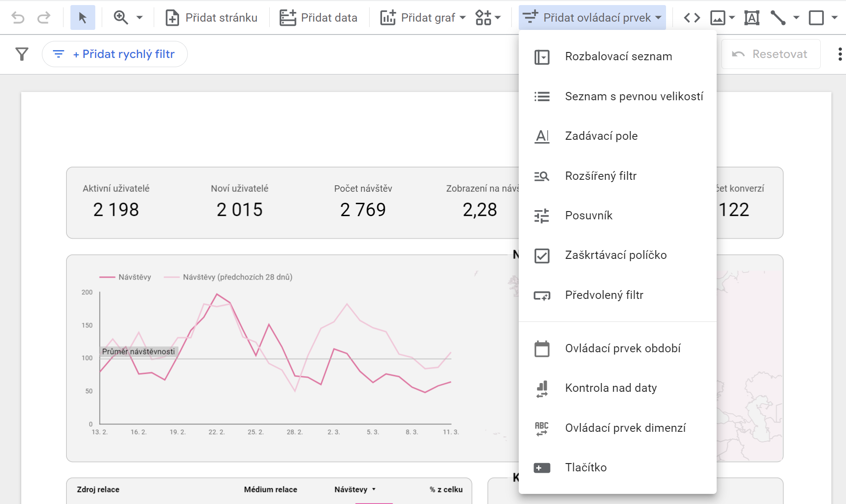Select Rozbalovací seznam from menu

pos(618,57)
